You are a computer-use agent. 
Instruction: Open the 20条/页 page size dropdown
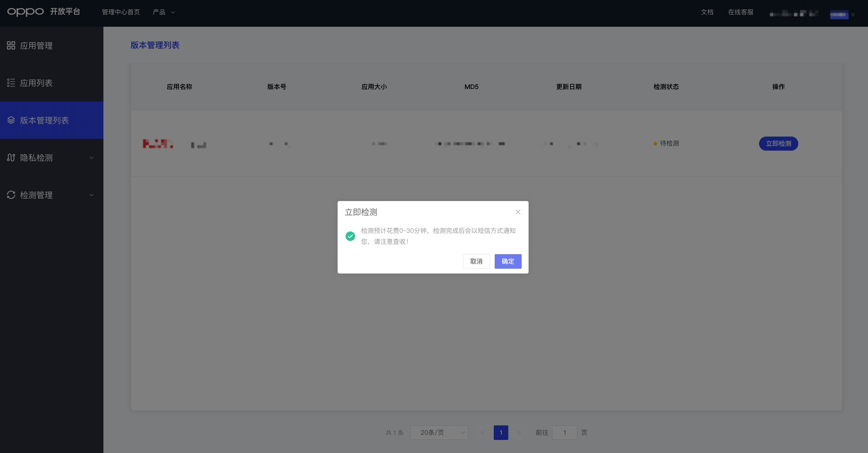point(439,432)
